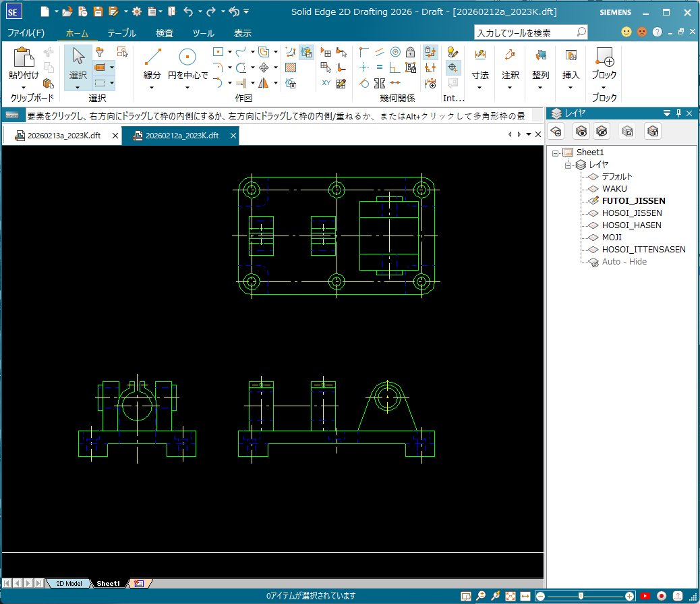Click the delete layer icon in the layer panel

point(652,131)
